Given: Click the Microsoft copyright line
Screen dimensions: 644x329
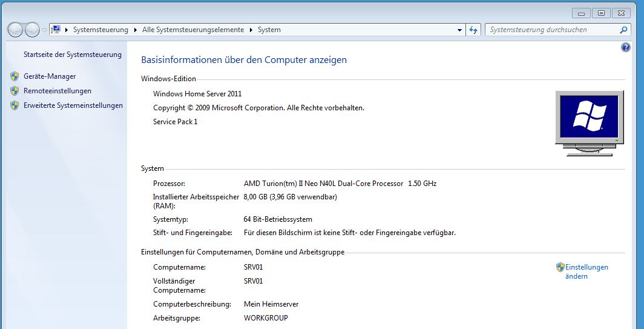Looking at the screenshot, I should click(259, 108).
